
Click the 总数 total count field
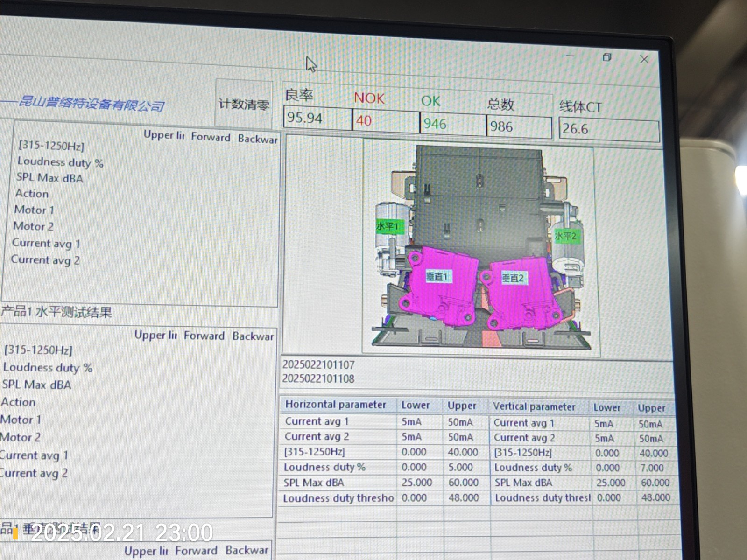(519, 127)
